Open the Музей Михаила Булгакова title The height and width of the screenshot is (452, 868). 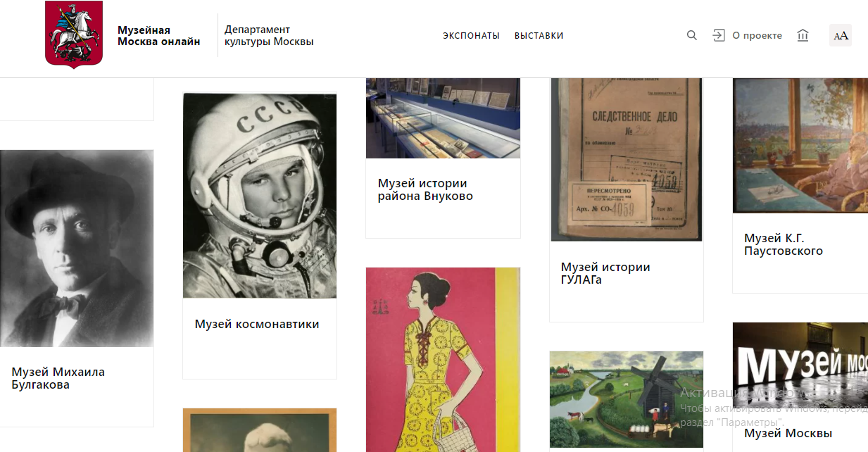click(58, 378)
